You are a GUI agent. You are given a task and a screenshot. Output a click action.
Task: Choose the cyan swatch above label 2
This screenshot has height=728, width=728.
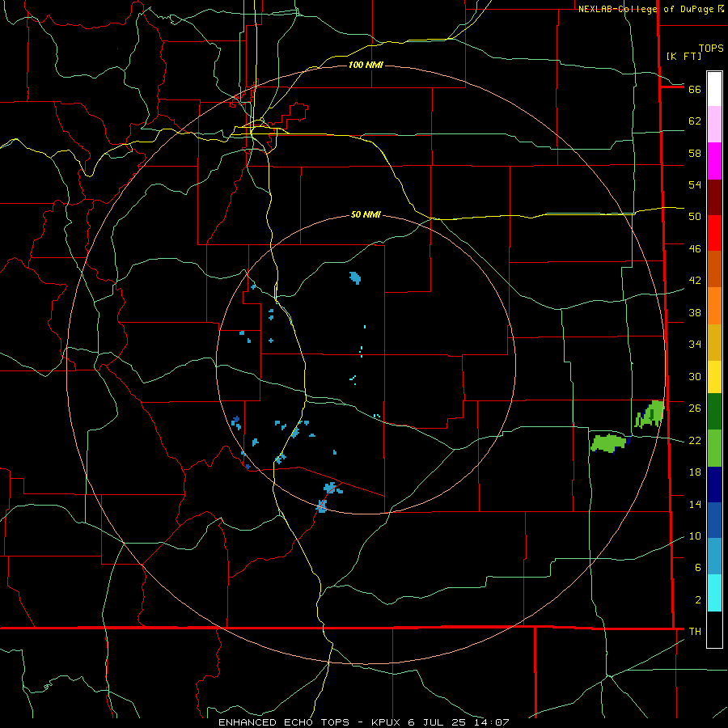[714, 593]
